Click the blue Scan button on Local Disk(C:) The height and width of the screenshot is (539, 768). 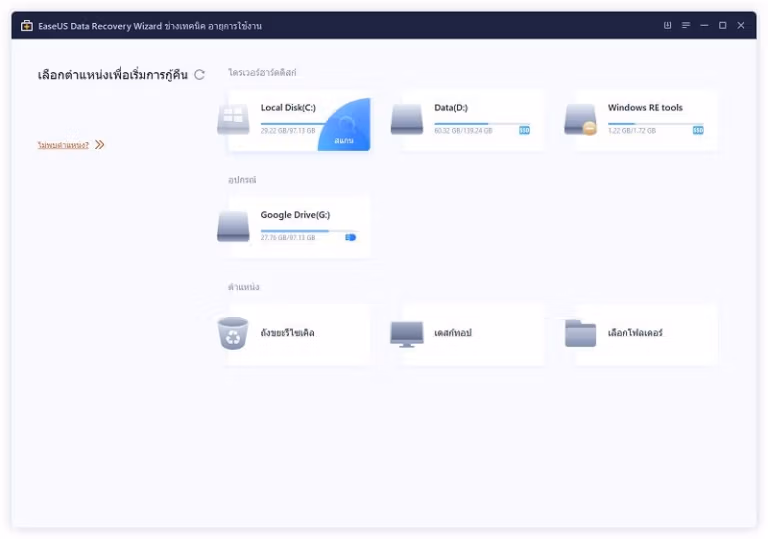point(344,125)
